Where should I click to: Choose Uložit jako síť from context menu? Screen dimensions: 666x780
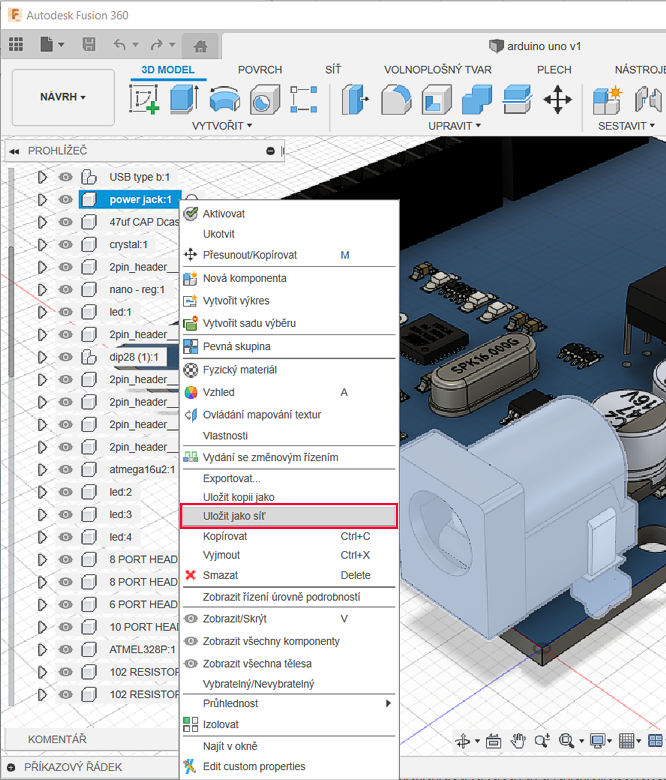click(x=288, y=516)
